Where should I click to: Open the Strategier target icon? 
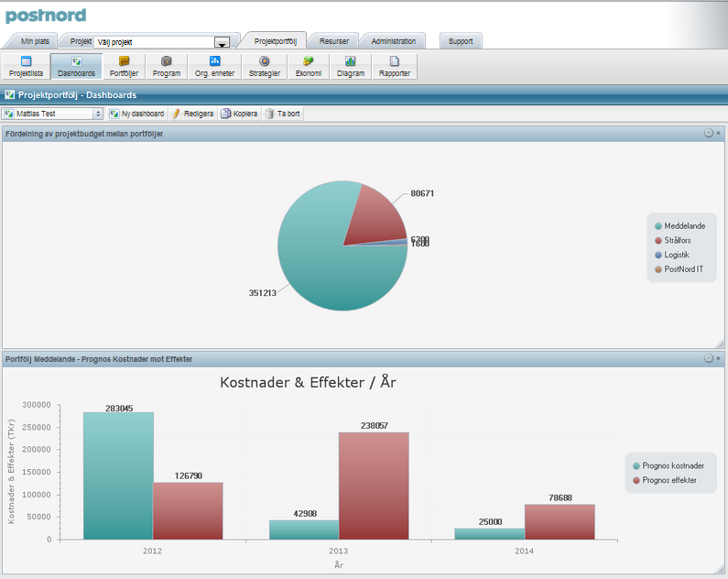264,66
